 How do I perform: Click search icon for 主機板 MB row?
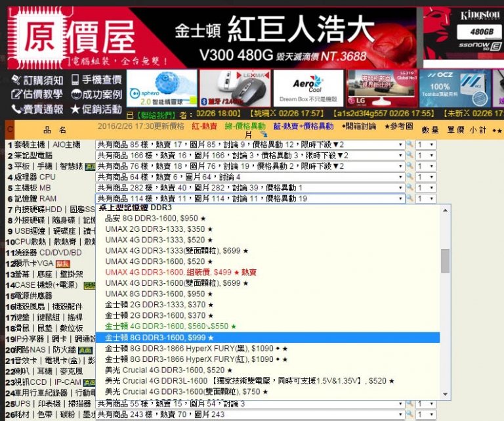(409, 187)
